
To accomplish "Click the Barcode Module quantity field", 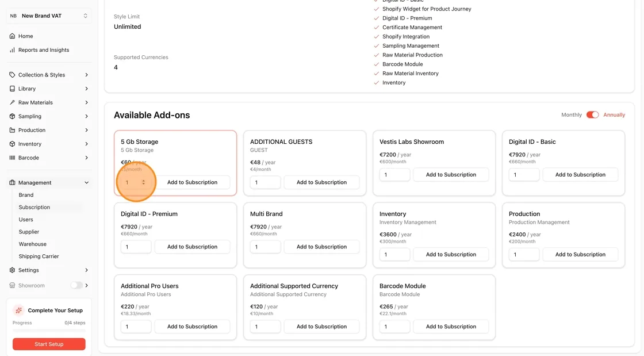I will [394, 327].
